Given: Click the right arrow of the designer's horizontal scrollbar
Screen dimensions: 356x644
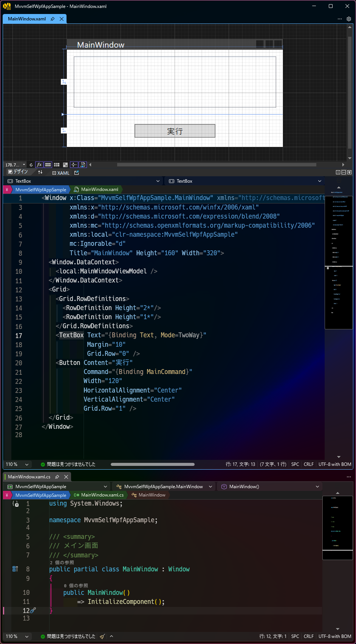Looking at the screenshot, I should (343, 165).
